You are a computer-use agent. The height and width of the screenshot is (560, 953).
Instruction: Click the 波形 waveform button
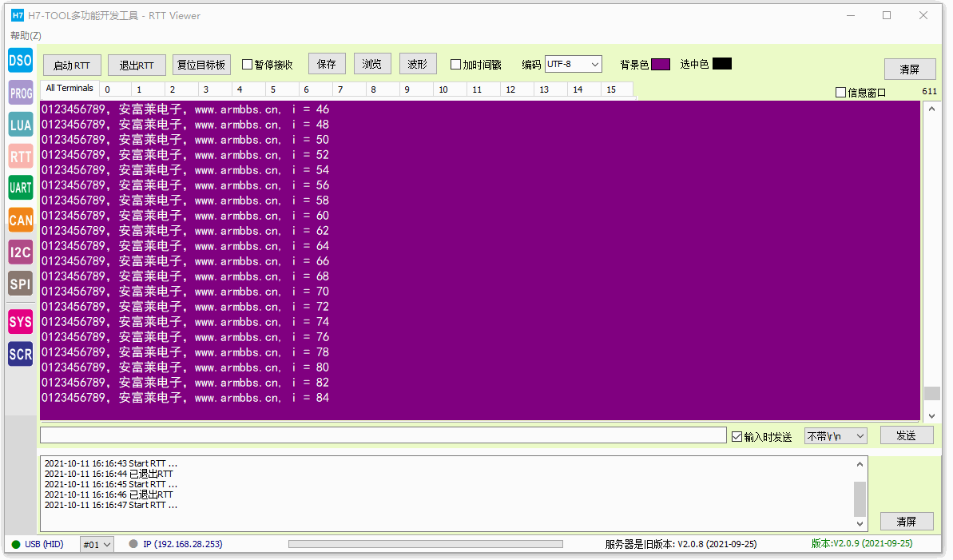[x=418, y=64]
